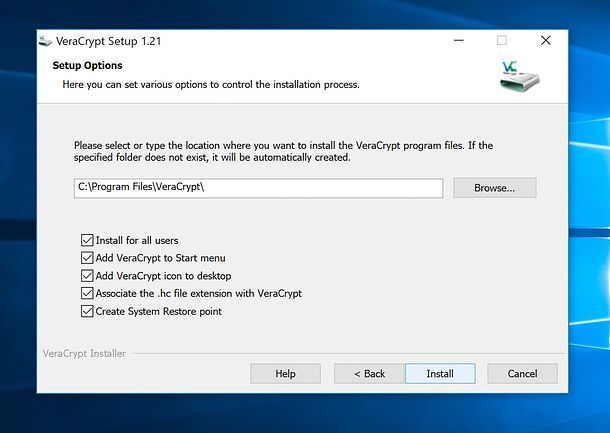Go to previous step with Back button
The width and height of the screenshot is (610, 433).
click(x=369, y=373)
